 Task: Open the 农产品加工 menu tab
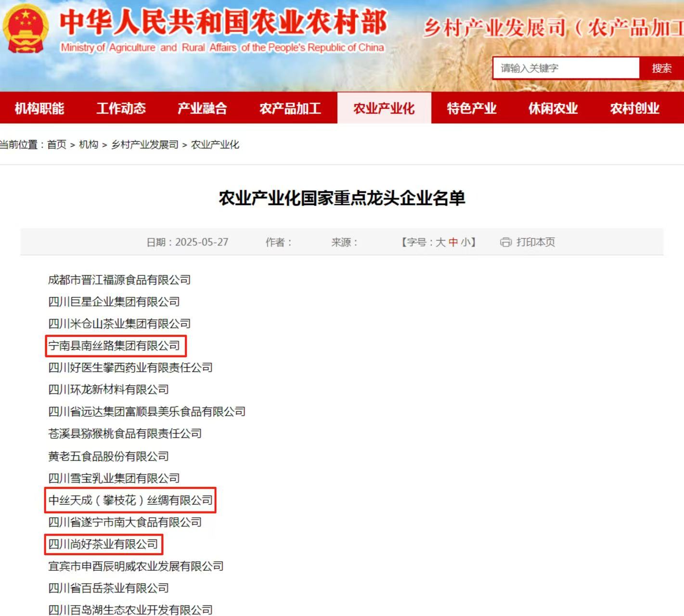(x=290, y=108)
